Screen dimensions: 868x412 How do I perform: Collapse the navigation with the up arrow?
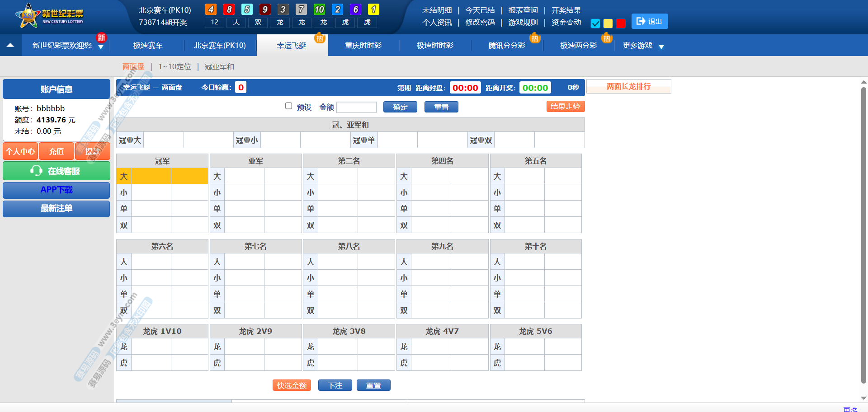(x=10, y=45)
